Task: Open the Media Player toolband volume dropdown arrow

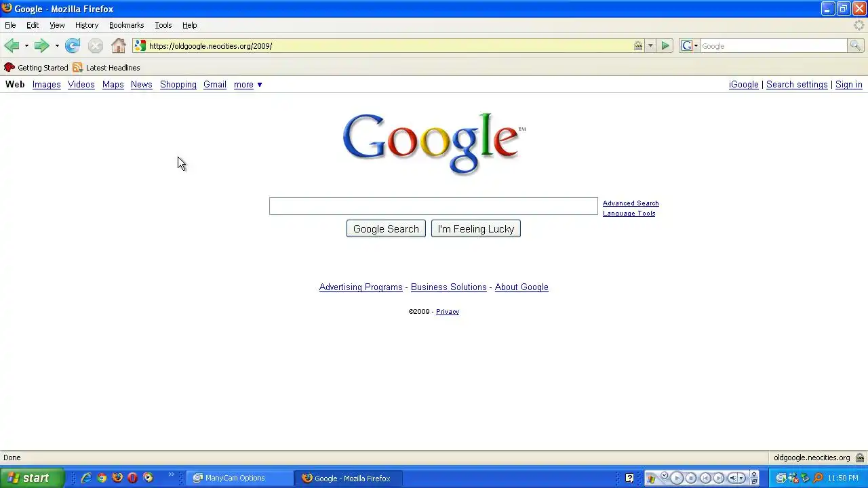Action: 741,478
